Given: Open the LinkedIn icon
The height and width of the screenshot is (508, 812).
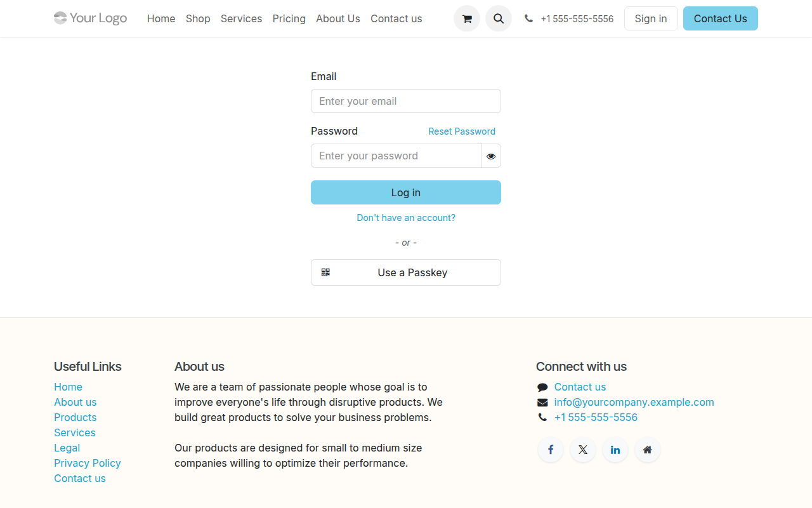Looking at the screenshot, I should [x=615, y=450].
